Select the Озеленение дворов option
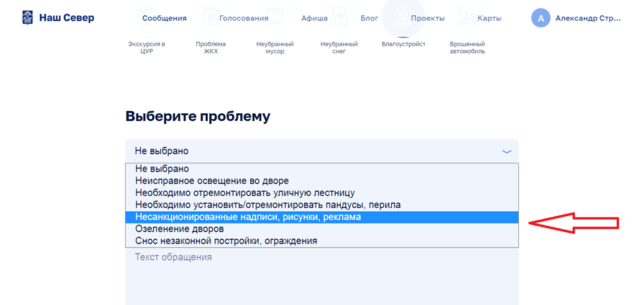Screen dimensions: 644x305 pyautogui.click(x=179, y=229)
